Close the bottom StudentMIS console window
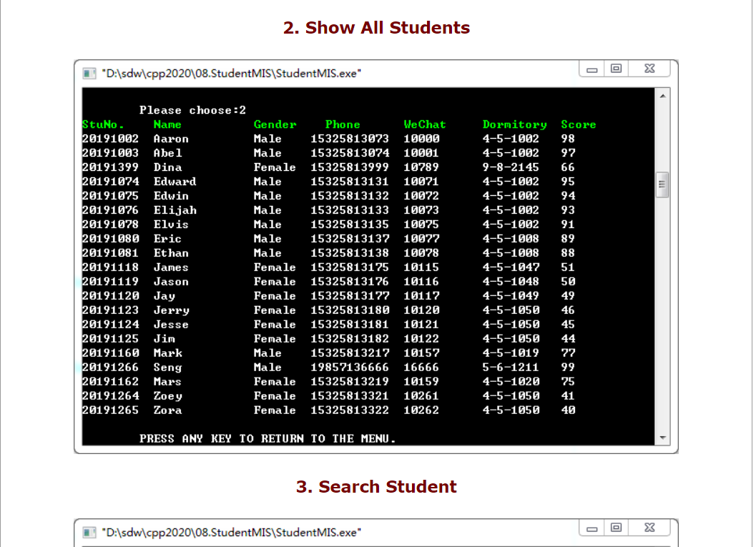 tap(649, 527)
